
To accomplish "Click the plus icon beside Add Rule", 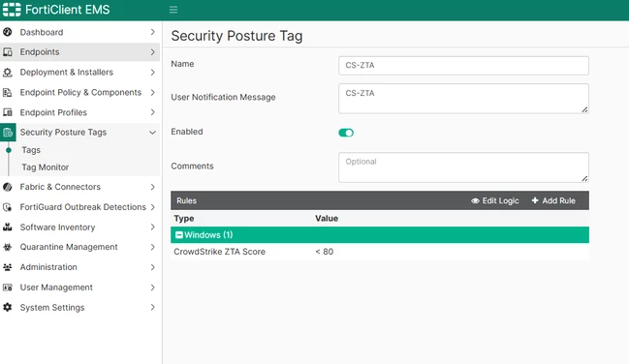I will coord(535,200).
